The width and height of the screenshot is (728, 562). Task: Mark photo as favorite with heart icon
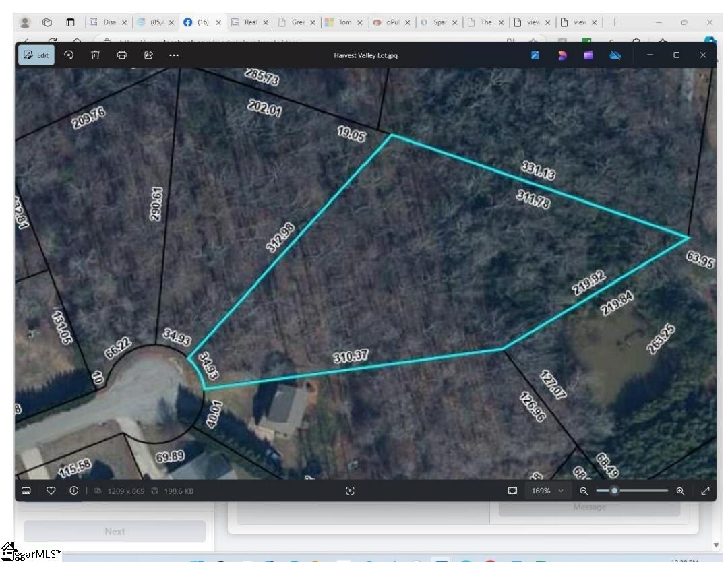(51, 491)
